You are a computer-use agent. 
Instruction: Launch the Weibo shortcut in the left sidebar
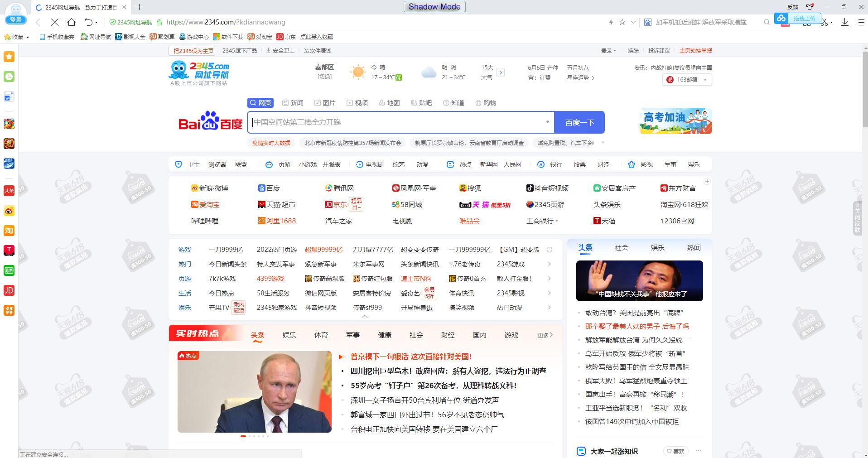click(9, 211)
